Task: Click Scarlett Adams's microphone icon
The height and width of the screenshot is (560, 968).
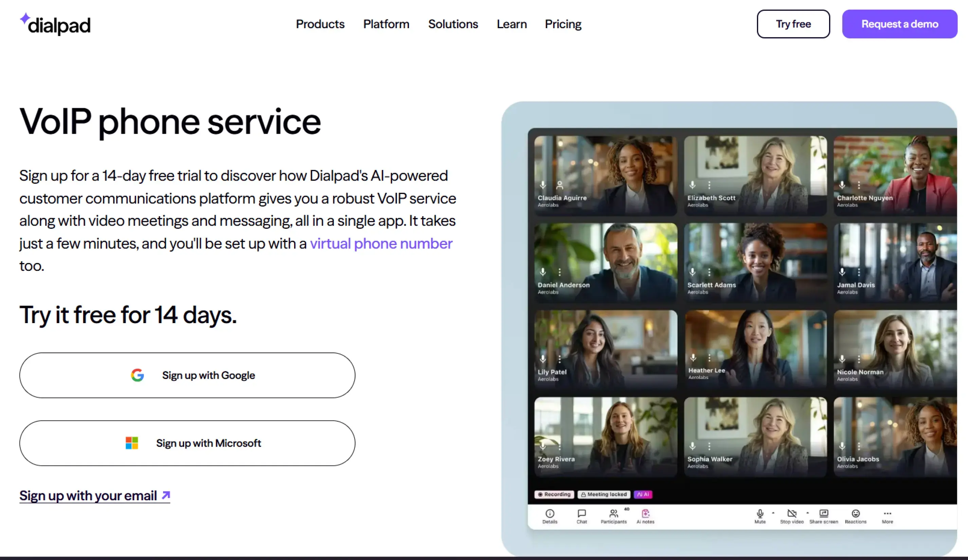Action: coord(692,272)
